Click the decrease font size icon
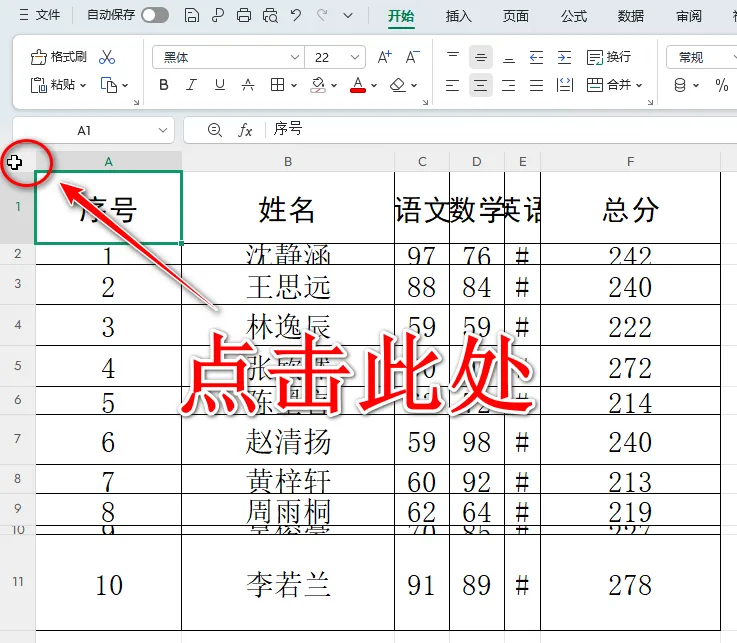The width and height of the screenshot is (737, 643). [412, 57]
